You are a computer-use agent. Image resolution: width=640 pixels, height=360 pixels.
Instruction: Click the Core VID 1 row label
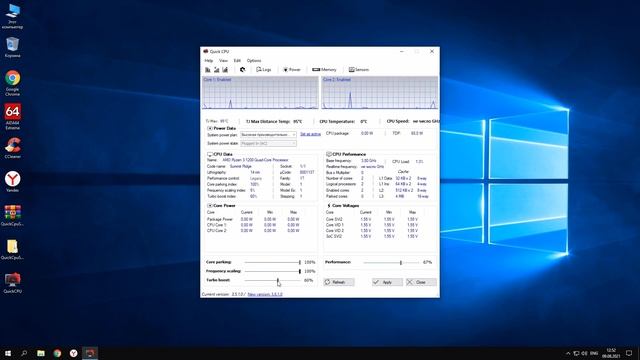click(335, 225)
